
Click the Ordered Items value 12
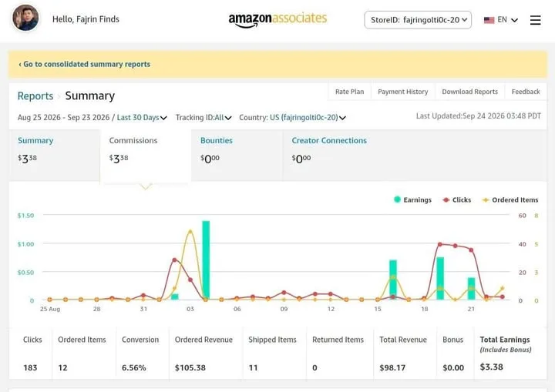click(62, 367)
